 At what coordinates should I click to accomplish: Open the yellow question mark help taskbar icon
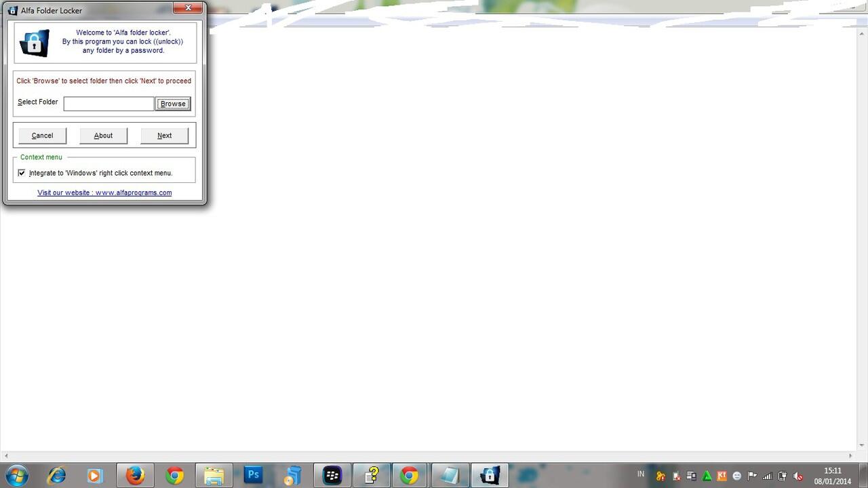371,475
